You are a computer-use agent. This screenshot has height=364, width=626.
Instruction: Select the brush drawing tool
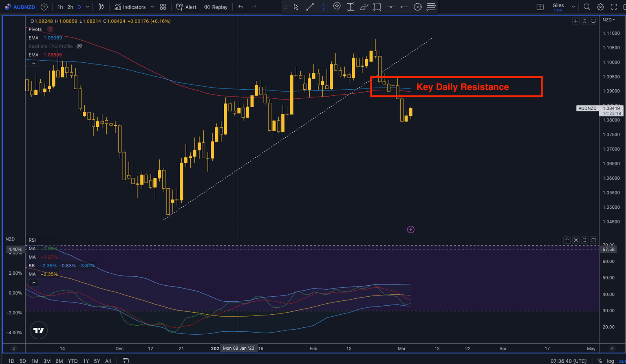coord(364,7)
